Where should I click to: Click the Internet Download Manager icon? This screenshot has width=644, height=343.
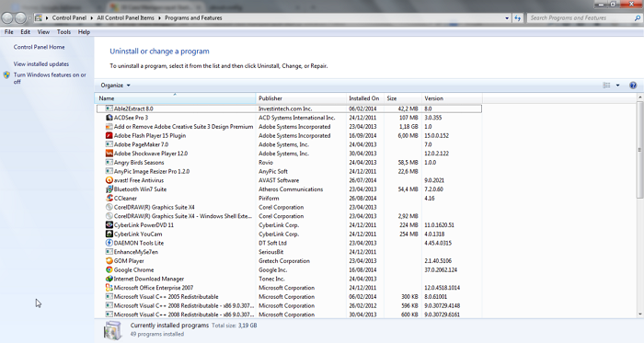109,279
